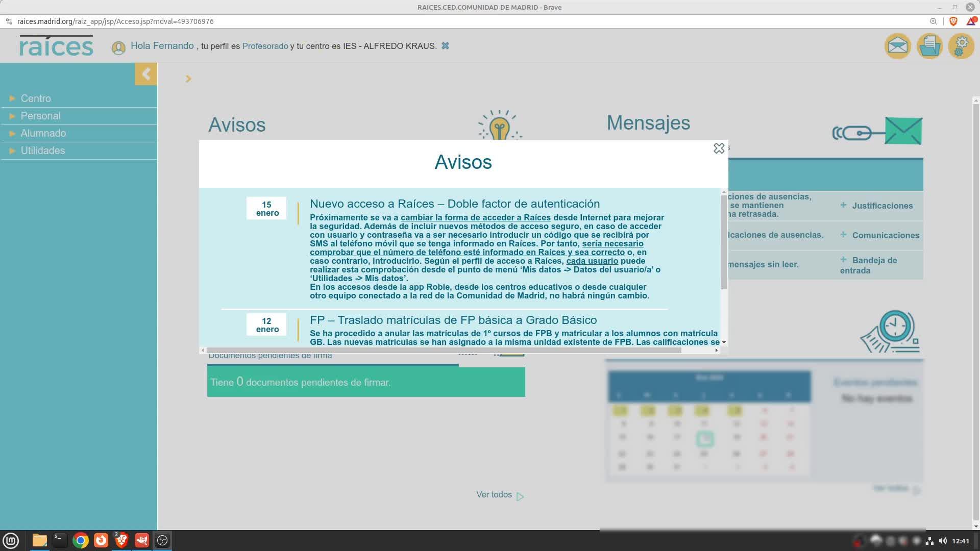Screen dimensions: 980x551
Task: Click the user profile avatar icon
Action: [118, 48]
